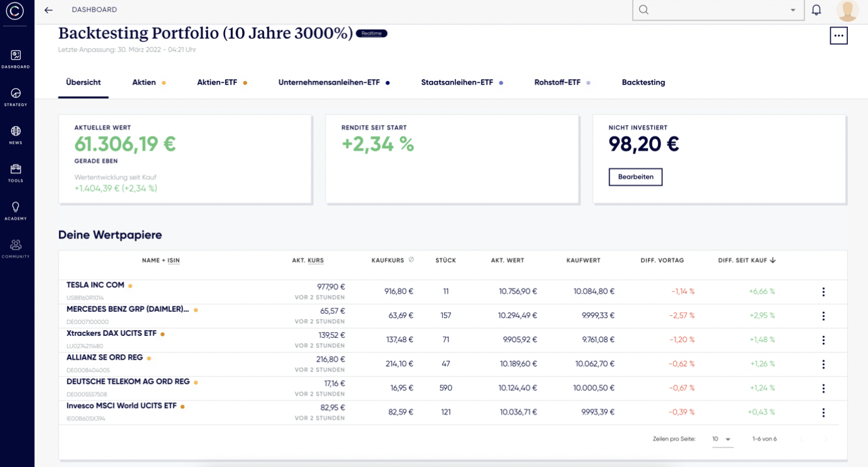Click the 98,20 € not invested amount
Image resolution: width=868 pixels, height=467 pixels.
pos(644,144)
